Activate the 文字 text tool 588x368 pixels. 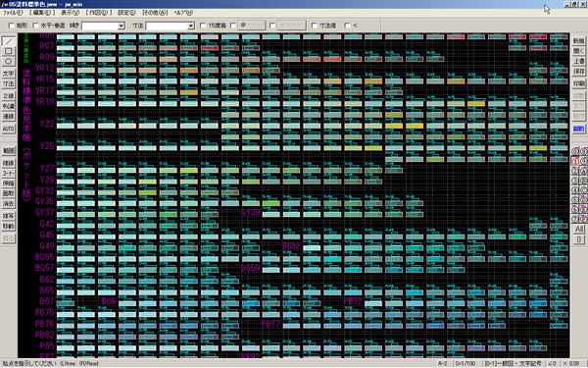click(x=8, y=74)
